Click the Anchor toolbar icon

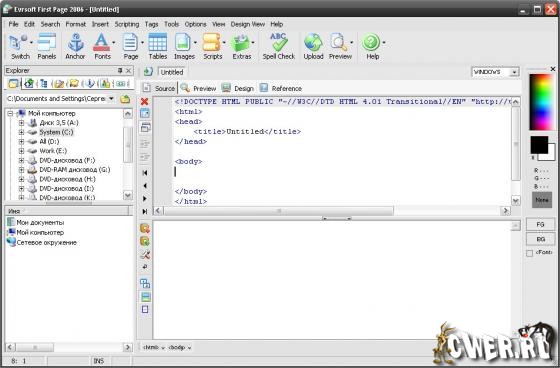click(x=75, y=43)
